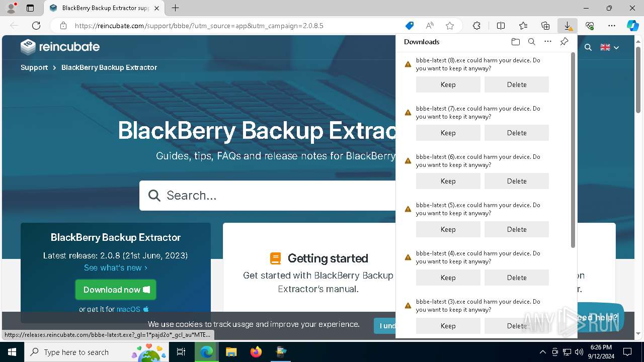Delete bbbe-latest (7).exe
The image size is (644, 362).
coord(517,133)
